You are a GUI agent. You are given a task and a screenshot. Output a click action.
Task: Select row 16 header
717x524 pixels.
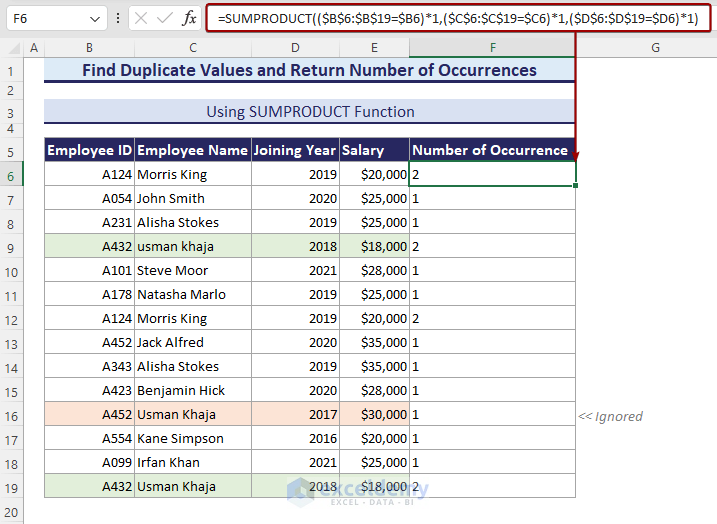tap(11, 414)
